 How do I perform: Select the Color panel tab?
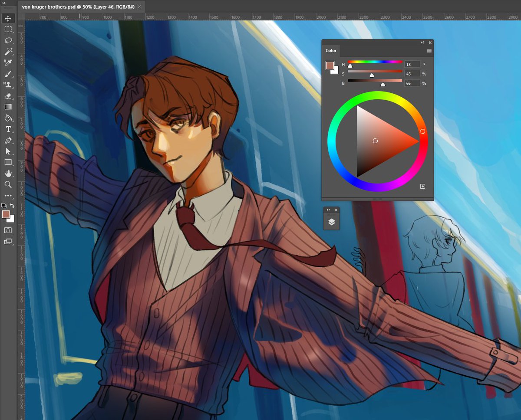coord(331,51)
